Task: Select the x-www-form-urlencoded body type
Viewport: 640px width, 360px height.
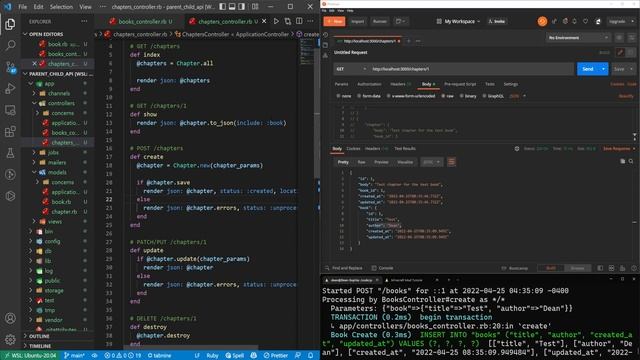Action: pos(411,96)
